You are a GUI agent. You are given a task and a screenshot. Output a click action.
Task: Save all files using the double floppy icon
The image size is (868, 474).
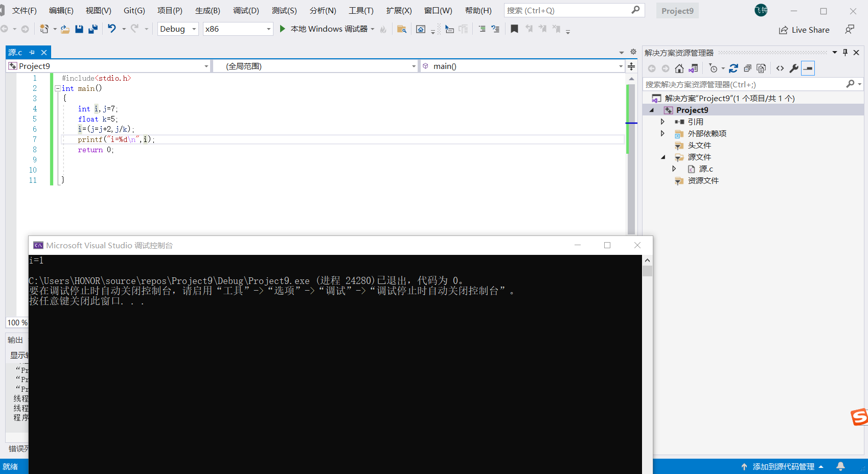[x=93, y=29]
